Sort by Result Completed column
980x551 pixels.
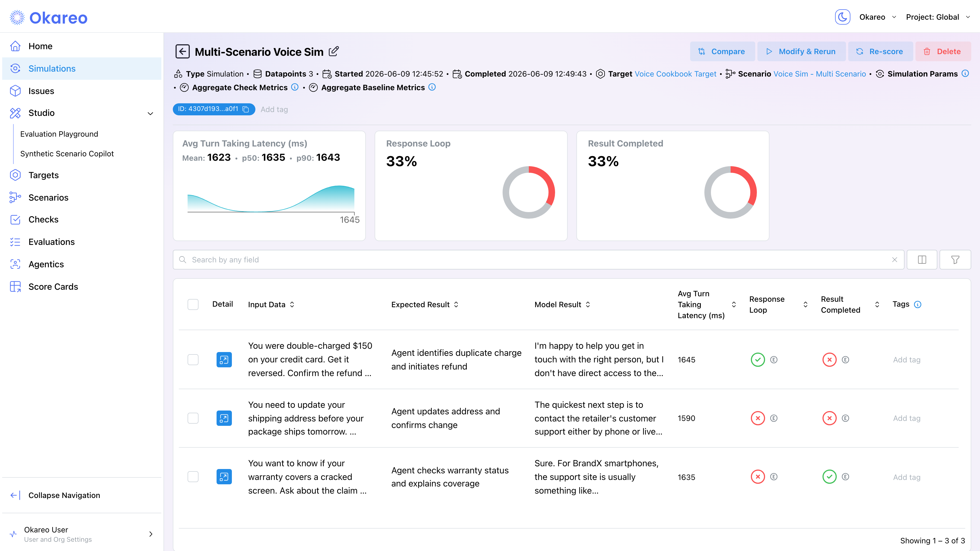coord(877,304)
